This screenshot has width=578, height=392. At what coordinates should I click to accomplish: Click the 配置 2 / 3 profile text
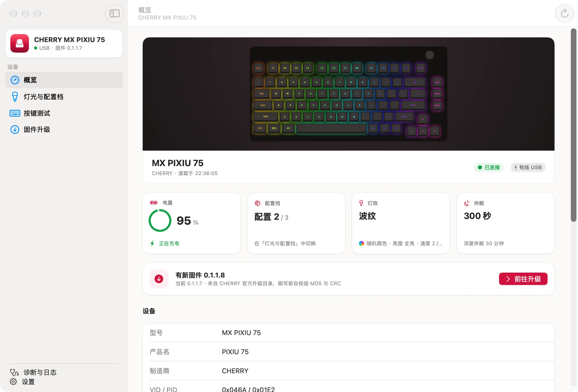coord(271,217)
